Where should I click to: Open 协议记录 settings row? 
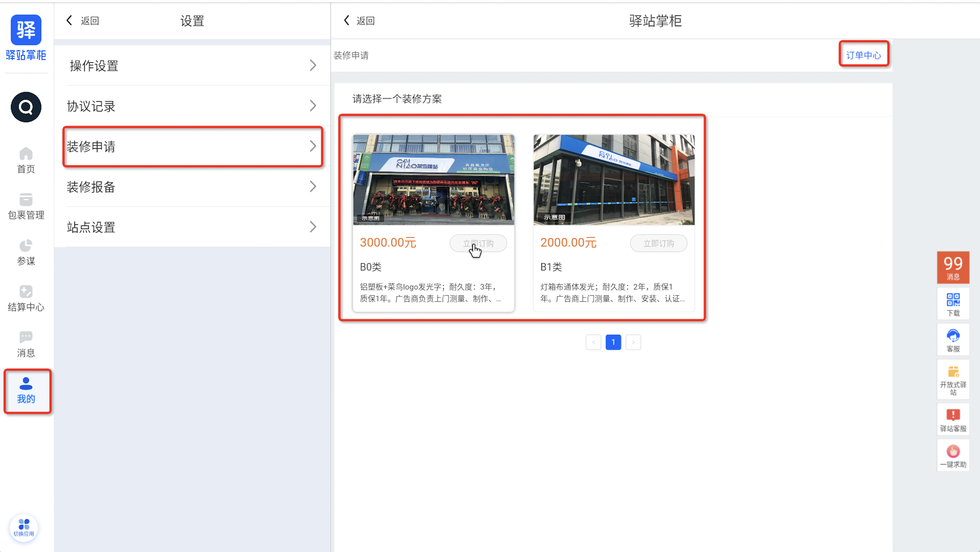coord(193,106)
